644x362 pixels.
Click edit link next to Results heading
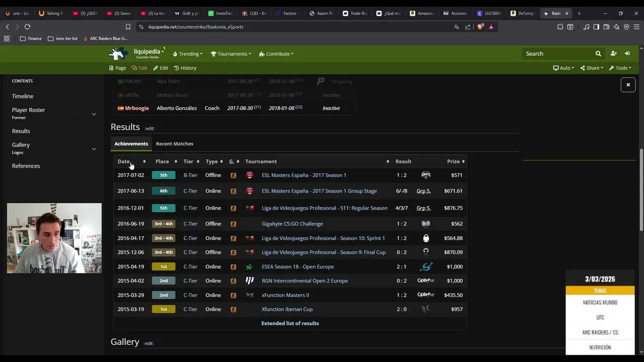click(149, 128)
